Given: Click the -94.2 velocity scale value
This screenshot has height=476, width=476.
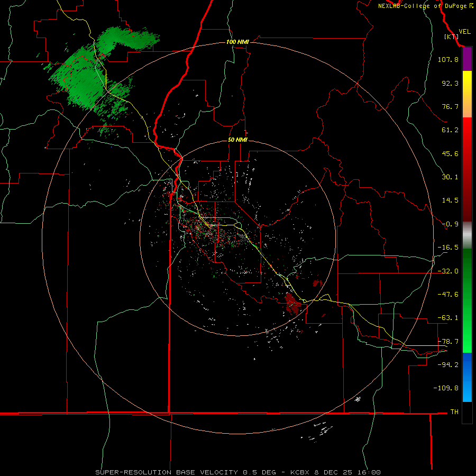Looking at the screenshot, I should pos(448,364).
